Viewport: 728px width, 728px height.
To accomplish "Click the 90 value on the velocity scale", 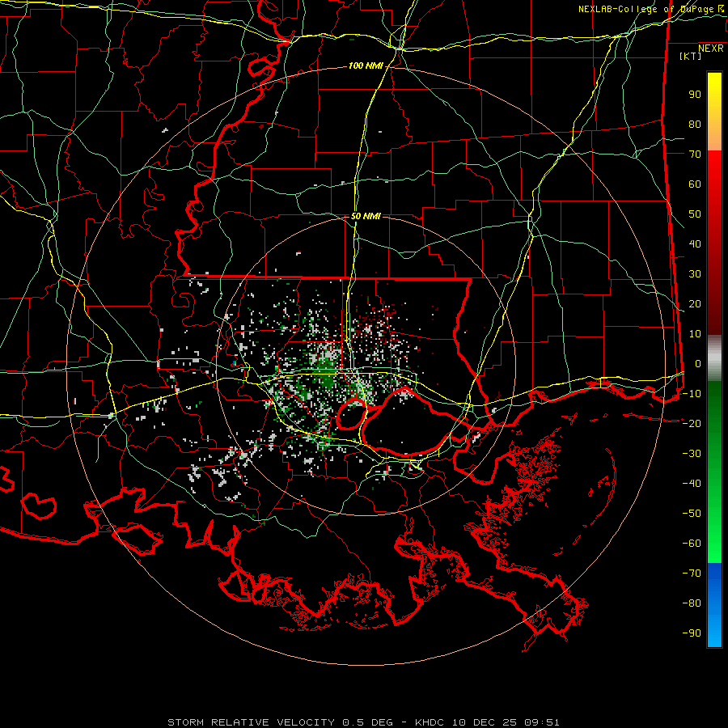I will click(x=695, y=95).
